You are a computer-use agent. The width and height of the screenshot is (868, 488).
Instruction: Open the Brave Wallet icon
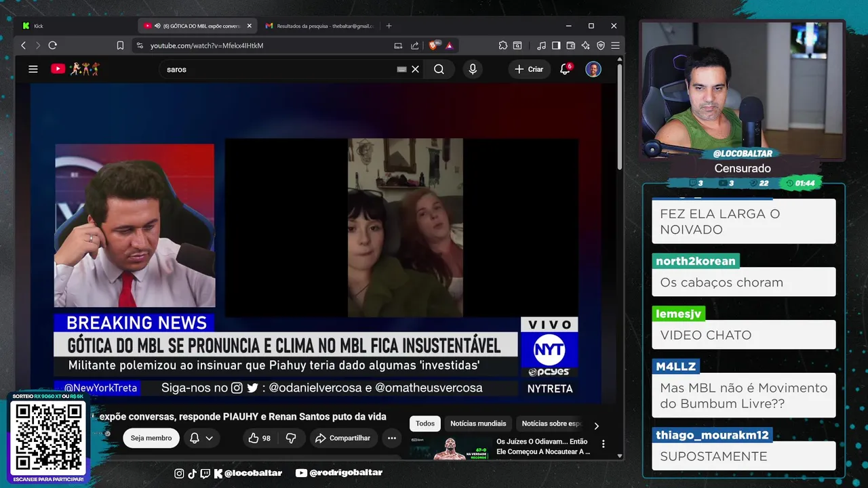[571, 45]
